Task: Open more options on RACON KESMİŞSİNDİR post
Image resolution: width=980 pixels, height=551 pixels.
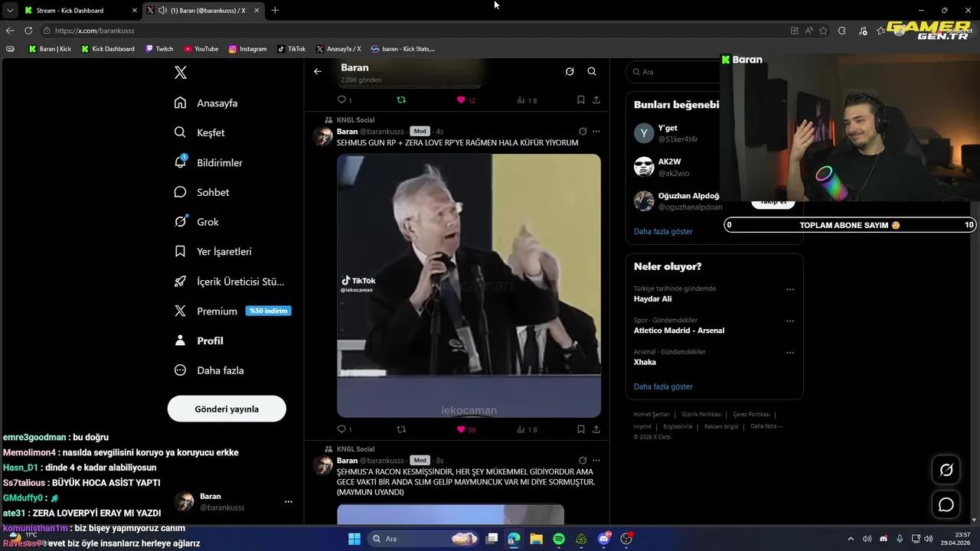Action: pyautogui.click(x=596, y=461)
